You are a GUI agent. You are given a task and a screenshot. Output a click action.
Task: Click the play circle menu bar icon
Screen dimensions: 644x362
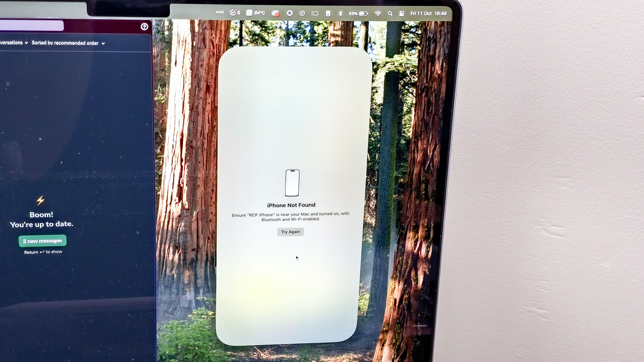[x=302, y=13]
